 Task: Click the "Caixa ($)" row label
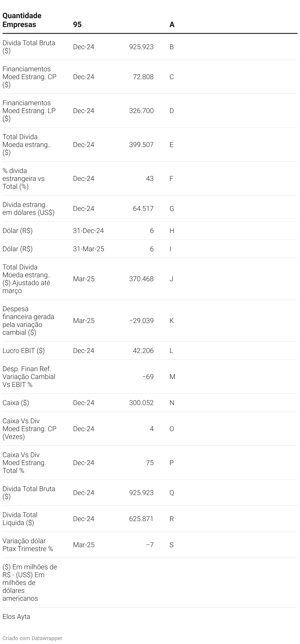(16, 403)
